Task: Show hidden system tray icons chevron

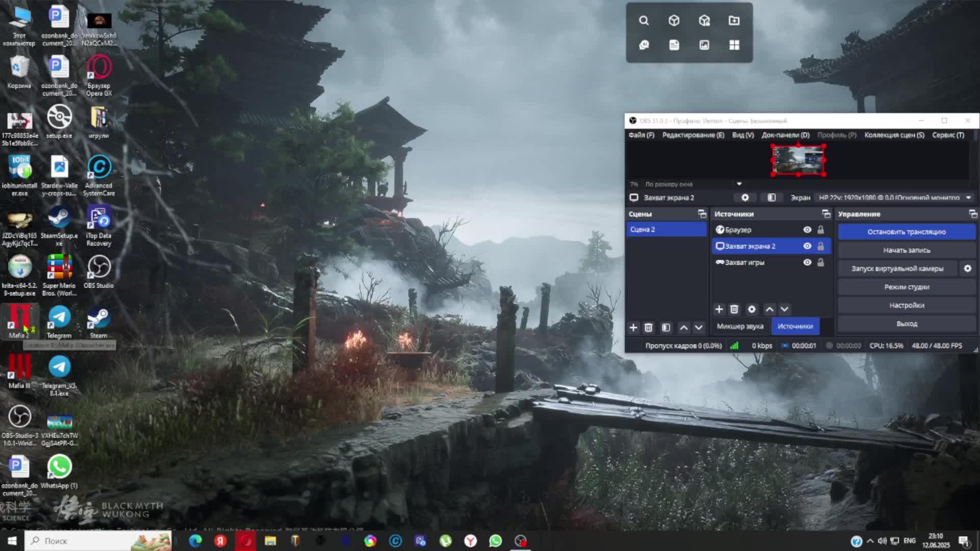Action: [870, 541]
